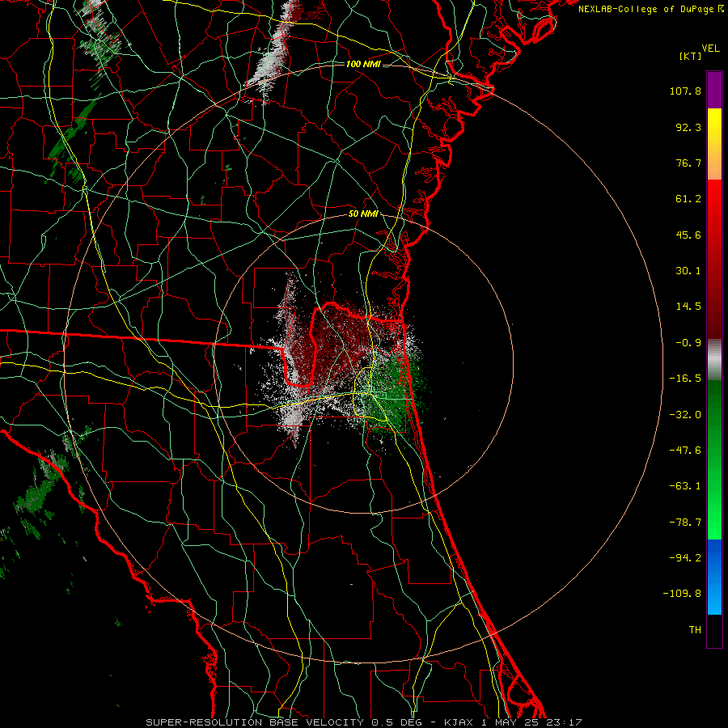Click the blue segment of the color bar

click(714, 577)
